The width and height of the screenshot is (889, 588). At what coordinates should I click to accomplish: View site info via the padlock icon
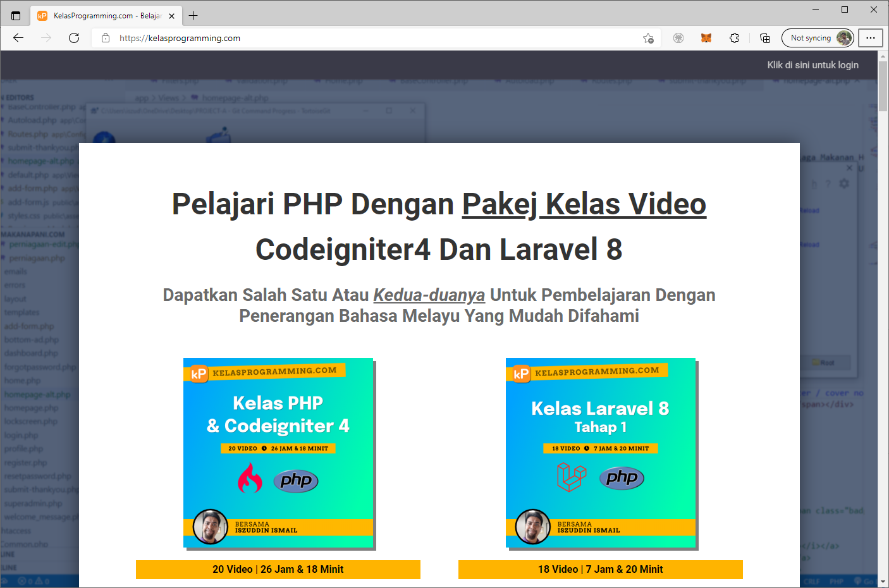pyautogui.click(x=106, y=38)
